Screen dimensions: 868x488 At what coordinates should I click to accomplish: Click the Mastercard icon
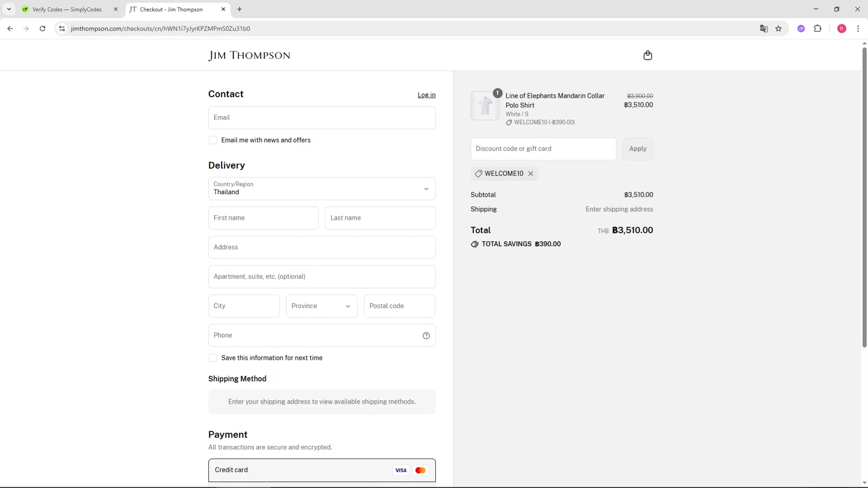pos(421,471)
